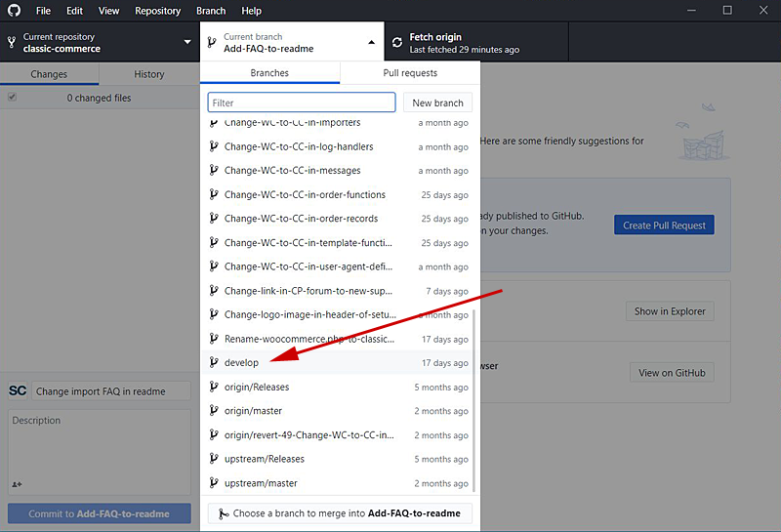
Task: Select Change-WC-to-CC-in-log-handlers branch name
Action: click(299, 146)
